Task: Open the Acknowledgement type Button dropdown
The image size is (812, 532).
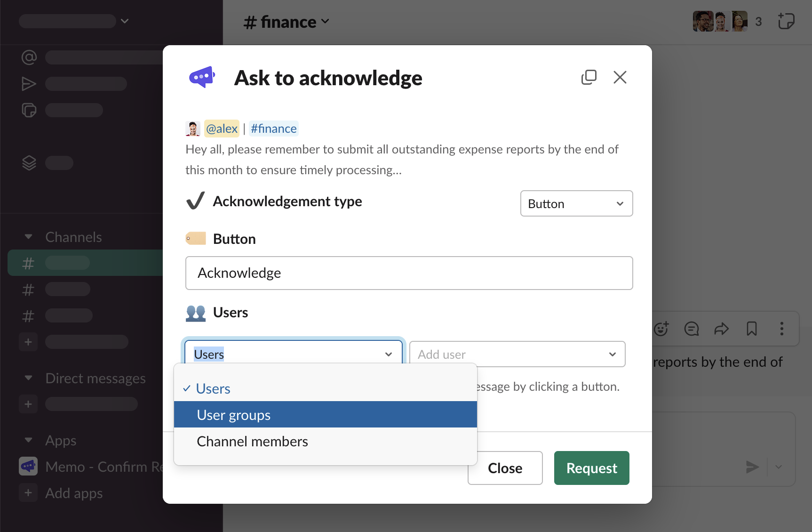Action: point(576,204)
